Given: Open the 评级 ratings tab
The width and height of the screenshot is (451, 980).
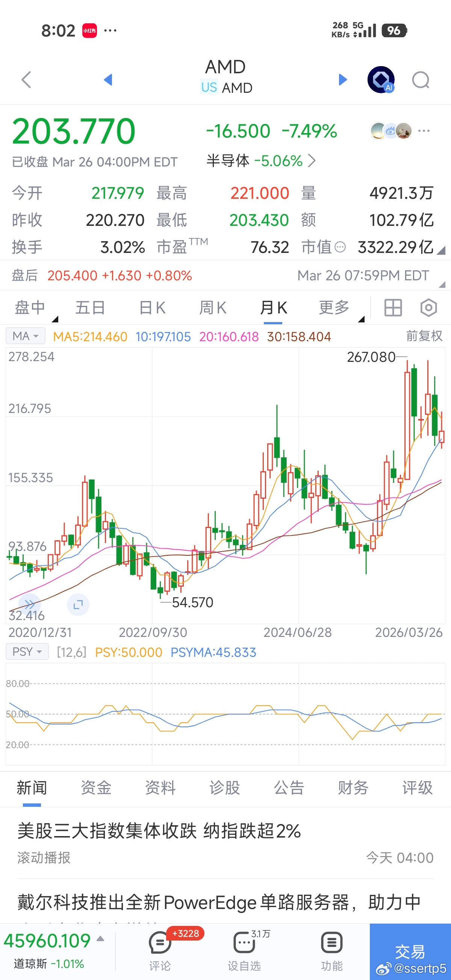Looking at the screenshot, I should coord(418,788).
